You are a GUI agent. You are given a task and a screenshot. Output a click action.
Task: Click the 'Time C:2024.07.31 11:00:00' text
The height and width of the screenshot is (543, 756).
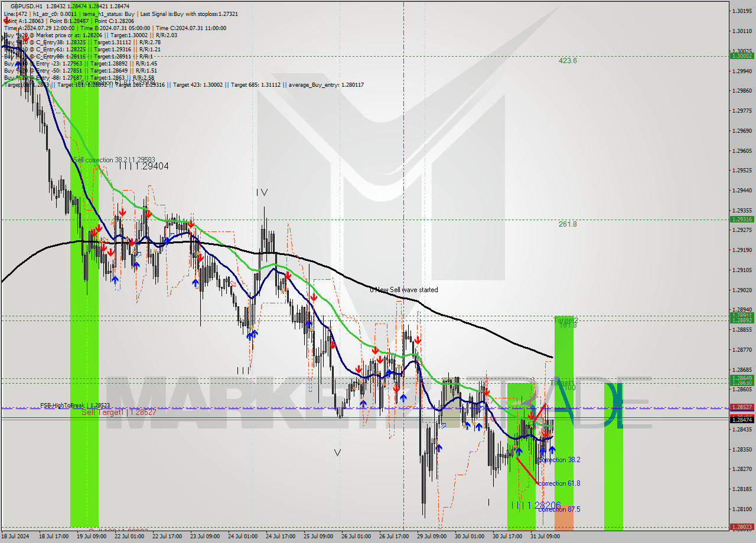190,28
